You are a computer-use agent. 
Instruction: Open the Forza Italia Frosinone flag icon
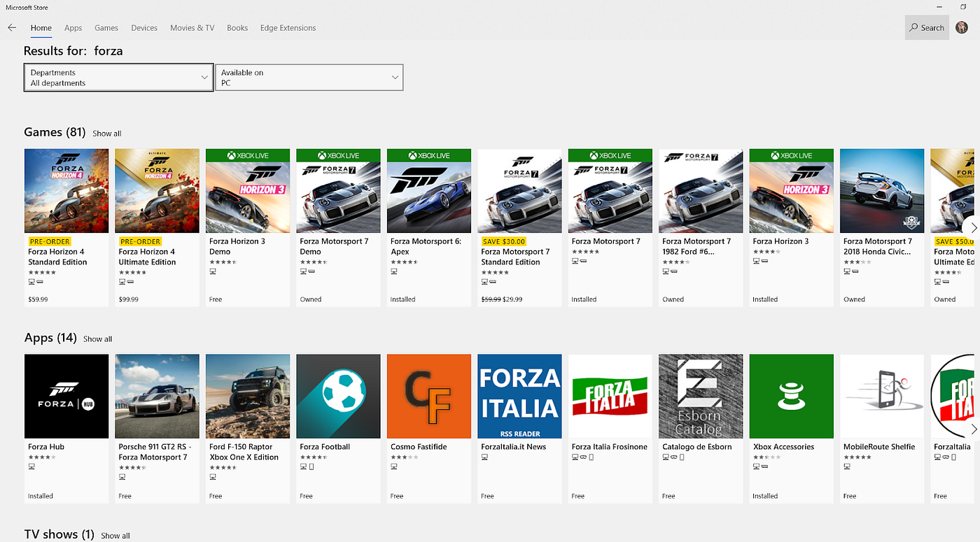click(610, 397)
